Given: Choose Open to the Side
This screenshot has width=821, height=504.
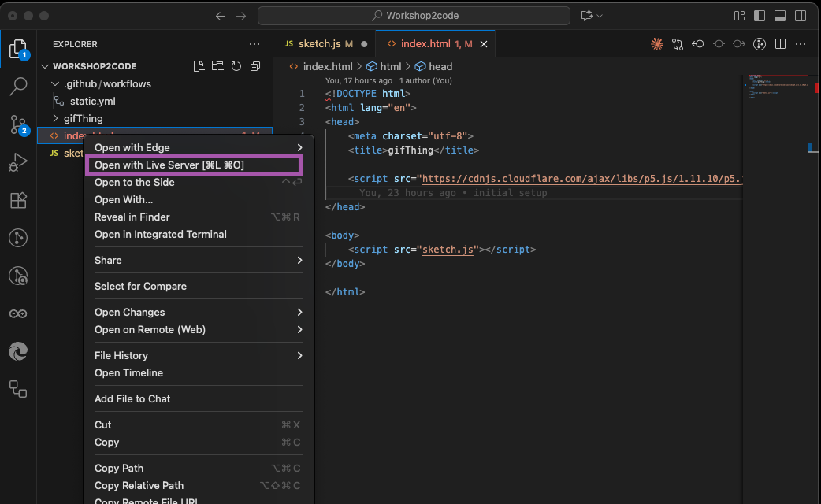Looking at the screenshot, I should click(199, 182).
